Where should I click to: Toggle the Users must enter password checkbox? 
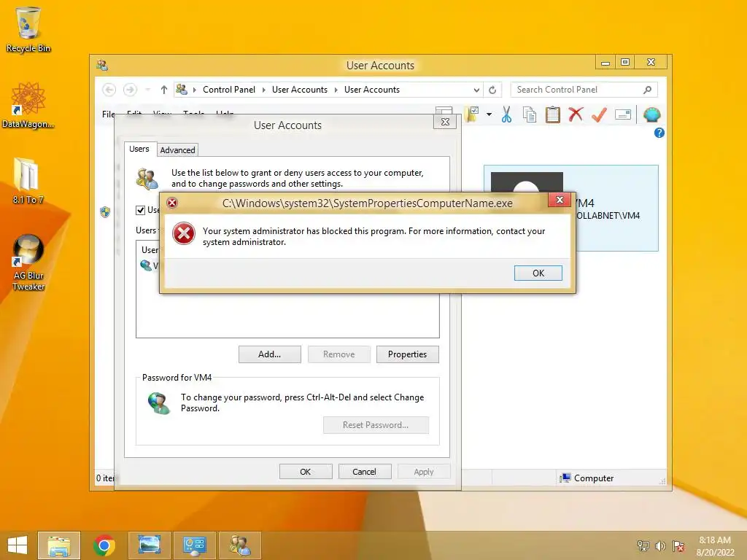coord(141,210)
